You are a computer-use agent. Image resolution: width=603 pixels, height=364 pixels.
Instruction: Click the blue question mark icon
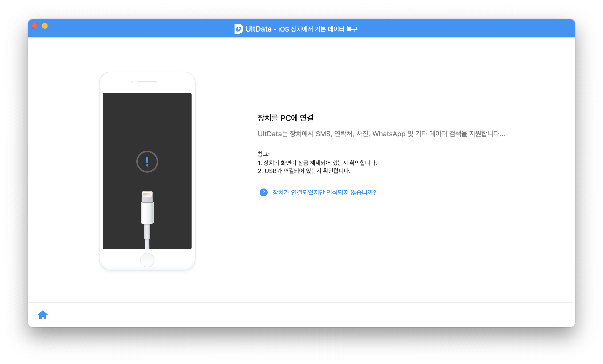(263, 192)
